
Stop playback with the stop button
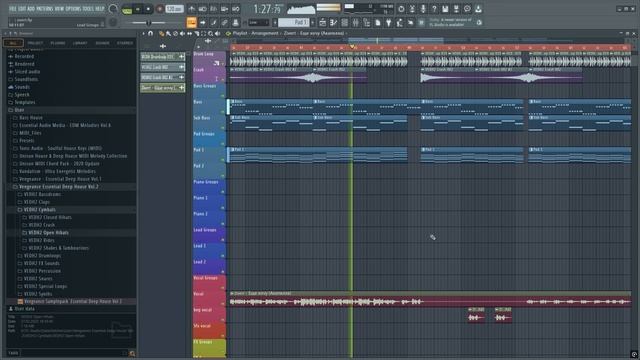point(148,9)
